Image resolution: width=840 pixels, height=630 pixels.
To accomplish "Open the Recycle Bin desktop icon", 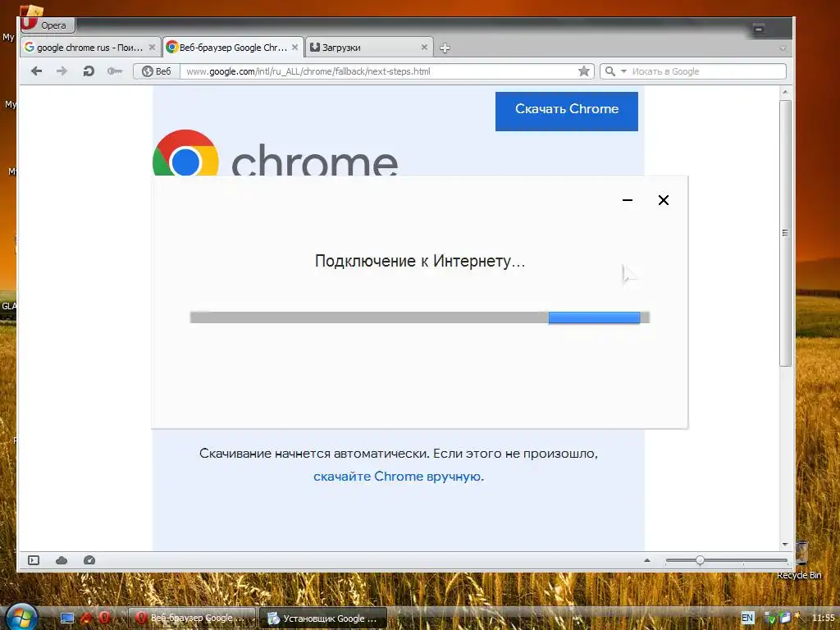I will [x=800, y=561].
